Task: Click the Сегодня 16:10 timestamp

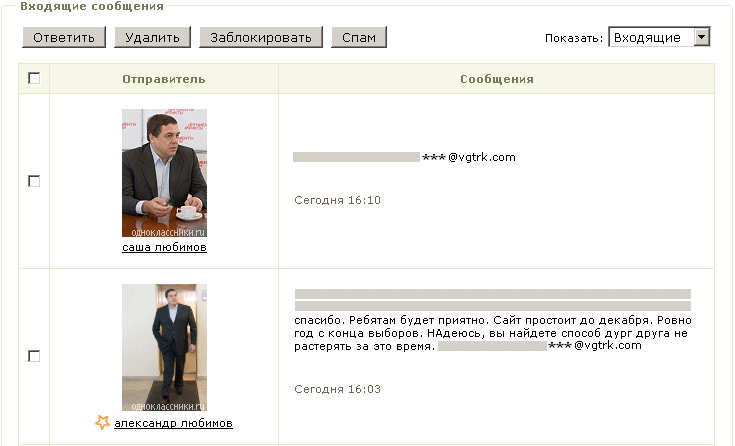Action: (x=337, y=200)
